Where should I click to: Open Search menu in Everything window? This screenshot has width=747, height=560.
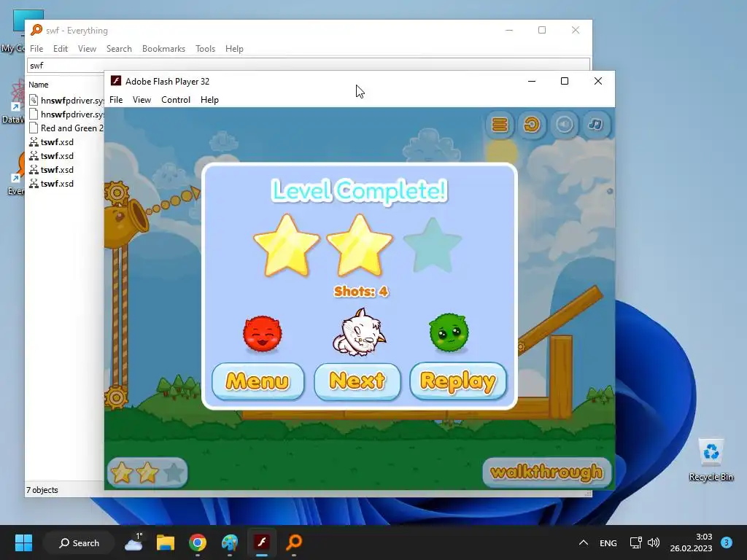click(119, 49)
